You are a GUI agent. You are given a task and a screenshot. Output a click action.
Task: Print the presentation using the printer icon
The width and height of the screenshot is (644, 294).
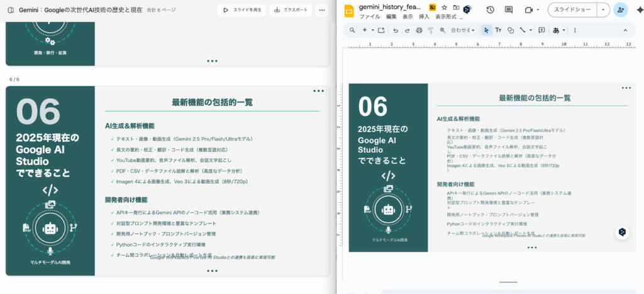pos(419,30)
